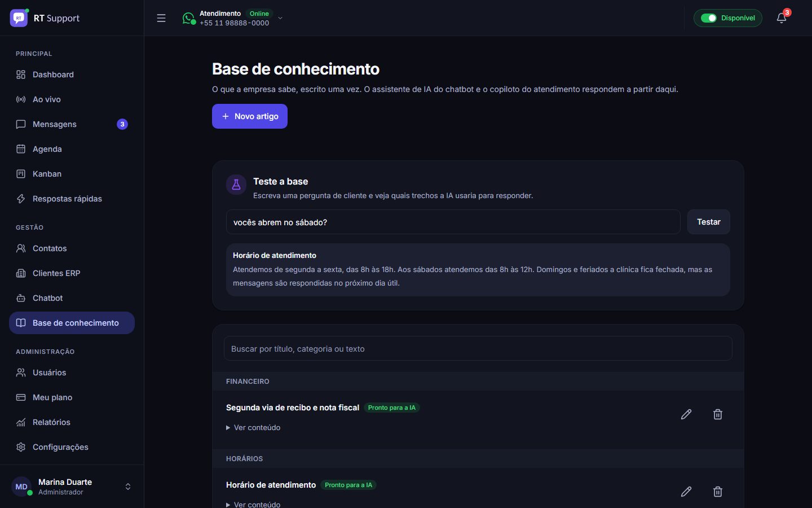Click the HORÁRIOS category header
Screen dimensions: 812x508
[x=478, y=459]
